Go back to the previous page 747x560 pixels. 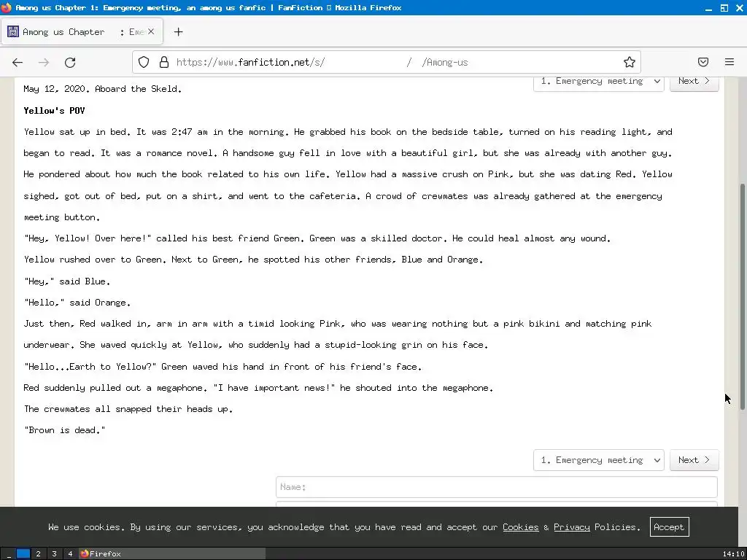point(18,63)
